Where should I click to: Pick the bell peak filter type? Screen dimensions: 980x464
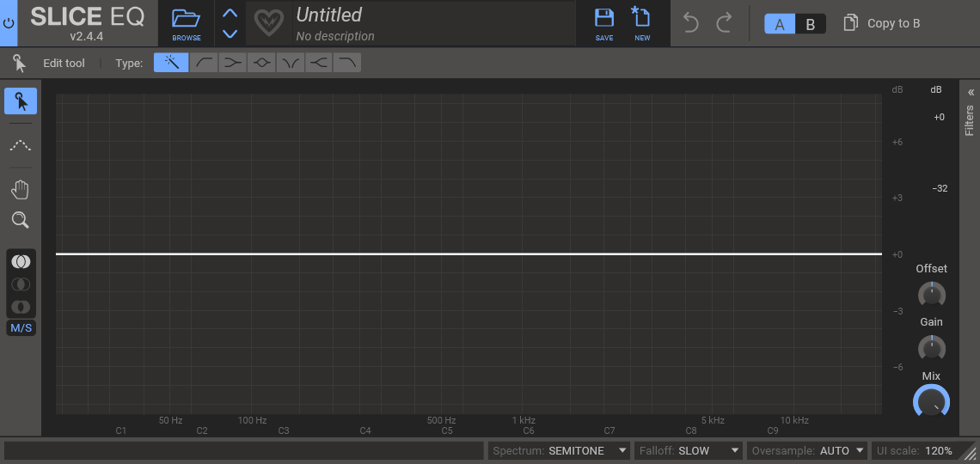pyautogui.click(x=262, y=63)
